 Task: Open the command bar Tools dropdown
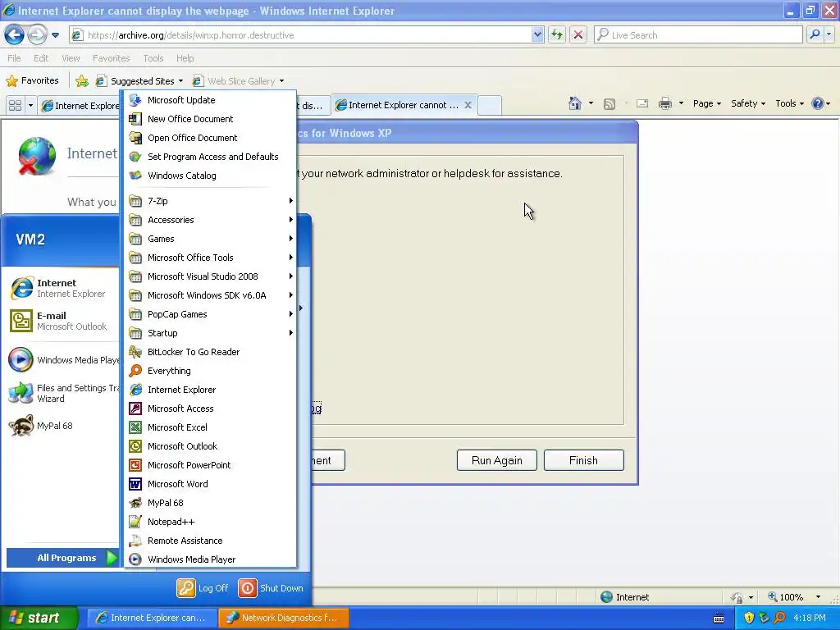pyautogui.click(x=789, y=103)
